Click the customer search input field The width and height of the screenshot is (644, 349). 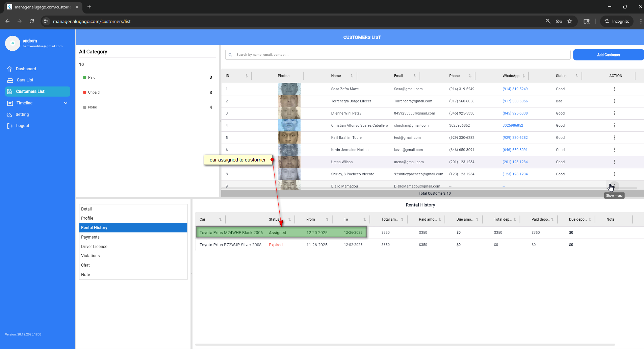(398, 55)
